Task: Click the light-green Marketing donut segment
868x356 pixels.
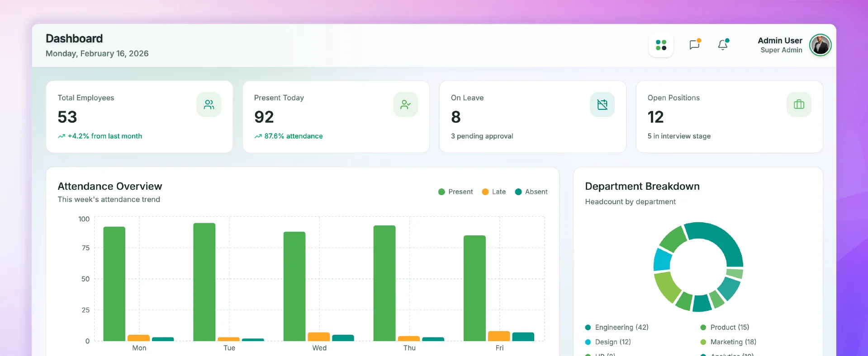Action: (x=667, y=286)
